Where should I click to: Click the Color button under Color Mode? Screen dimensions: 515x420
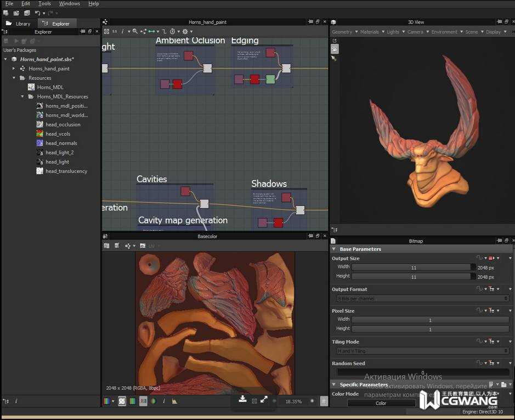click(x=381, y=403)
